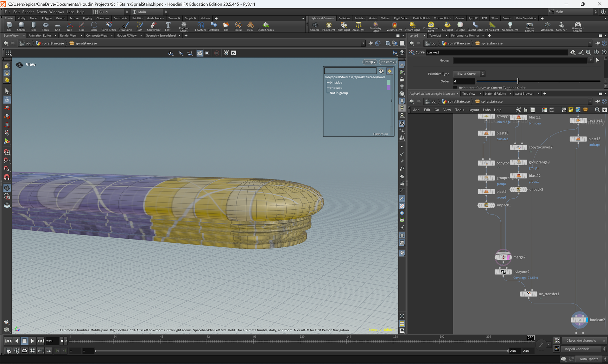Add a Metaball from shelf
Screen dimensions: 608x364
(x=213, y=26)
